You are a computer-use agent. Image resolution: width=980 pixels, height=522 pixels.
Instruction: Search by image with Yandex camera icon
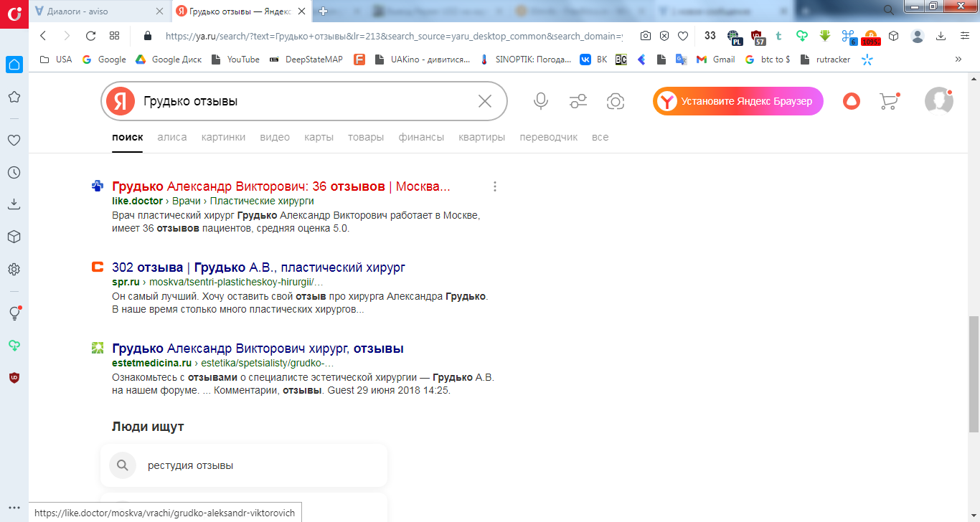[615, 101]
